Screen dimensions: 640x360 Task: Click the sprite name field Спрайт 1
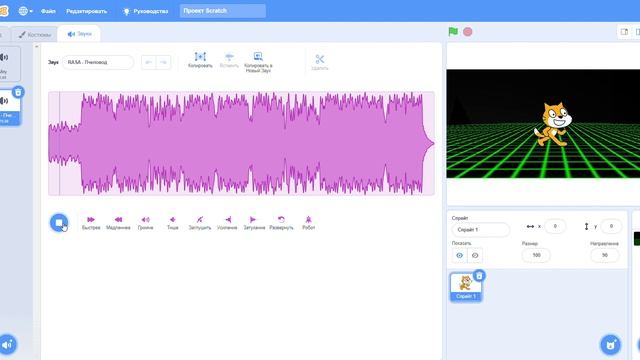point(480,230)
